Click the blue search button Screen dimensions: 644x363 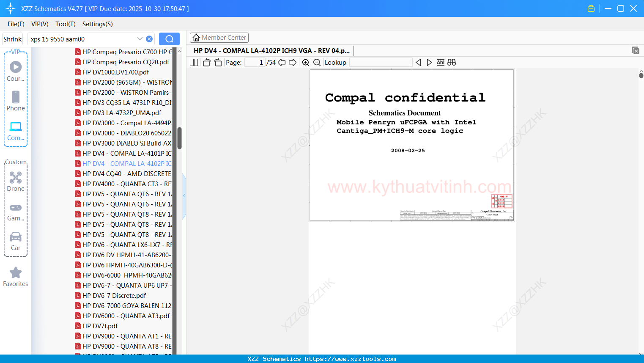[169, 39]
